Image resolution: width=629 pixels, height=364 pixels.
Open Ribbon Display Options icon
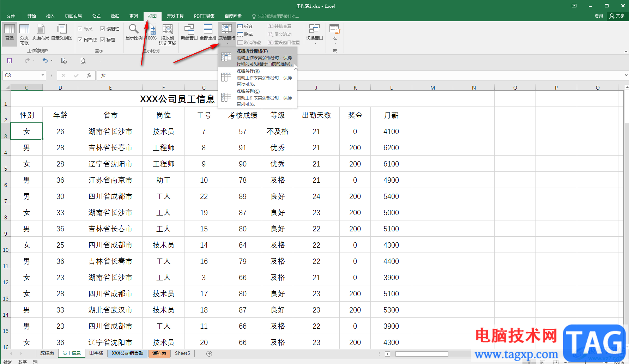(x=574, y=6)
